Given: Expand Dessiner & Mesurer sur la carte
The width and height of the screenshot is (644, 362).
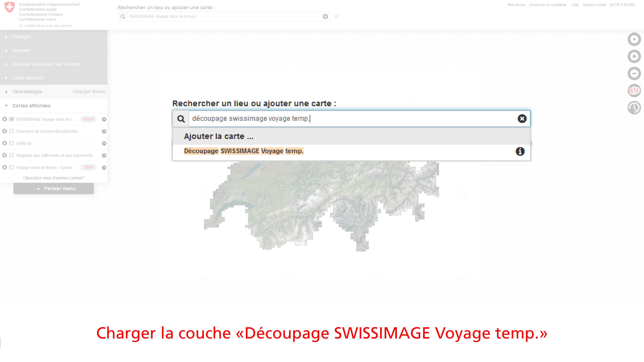Looking at the screenshot, I should (46, 64).
